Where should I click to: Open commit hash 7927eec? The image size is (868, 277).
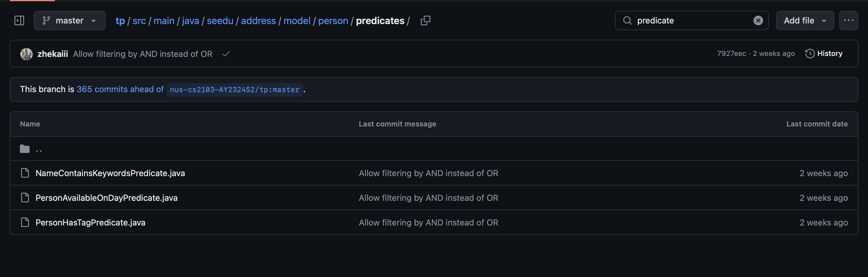(731, 54)
